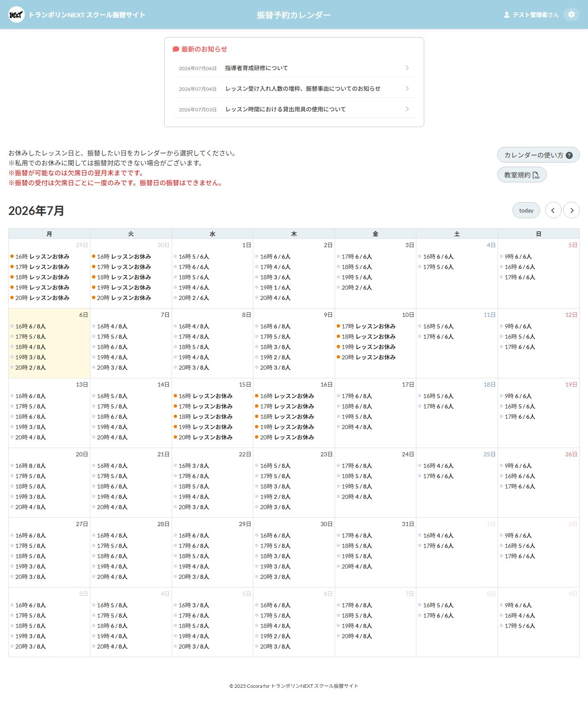Jump to the today button

coord(526,210)
